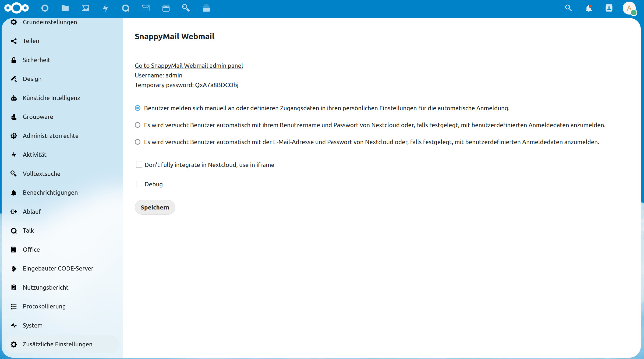Enable the iframe integration checkbox

pyautogui.click(x=139, y=165)
